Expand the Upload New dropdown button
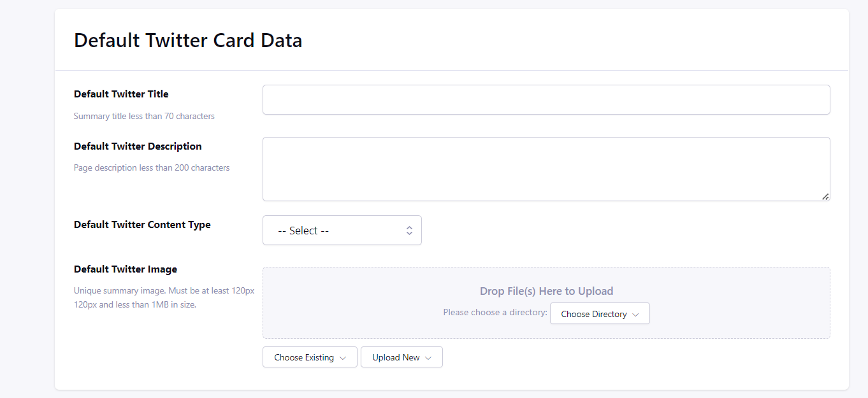The image size is (868, 398). (x=401, y=357)
